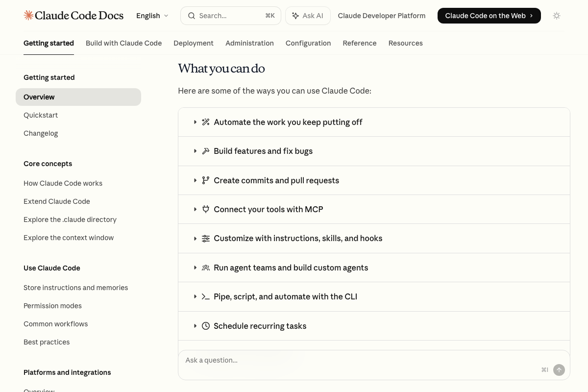This screenshot has height=392, width=588.
Task: Toggle the light/dark theme sun icon
Action: pos(557,15)
